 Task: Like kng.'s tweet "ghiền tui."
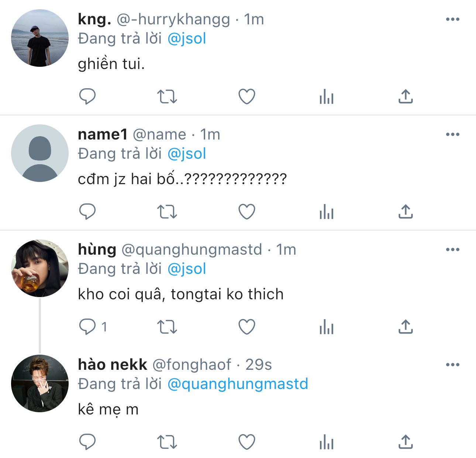247,97
